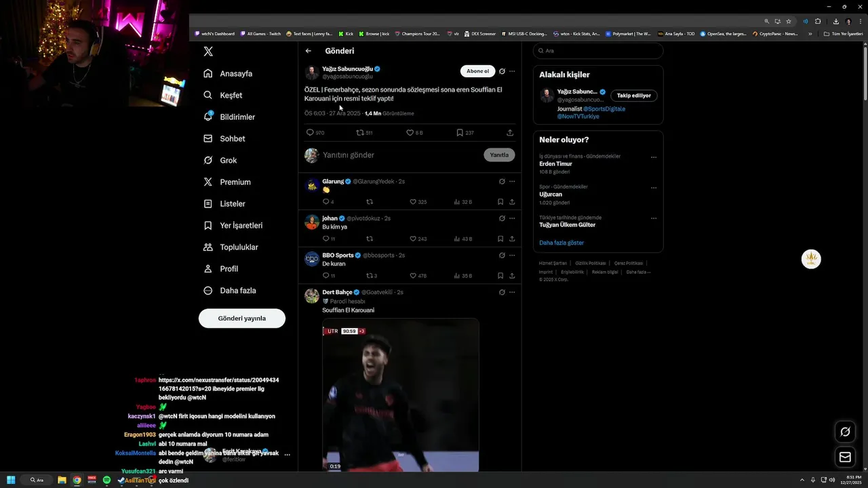Play Dert Bahçe's video thumbnail
Viewport: 868px width, 488px height.
tap(401, 395)
